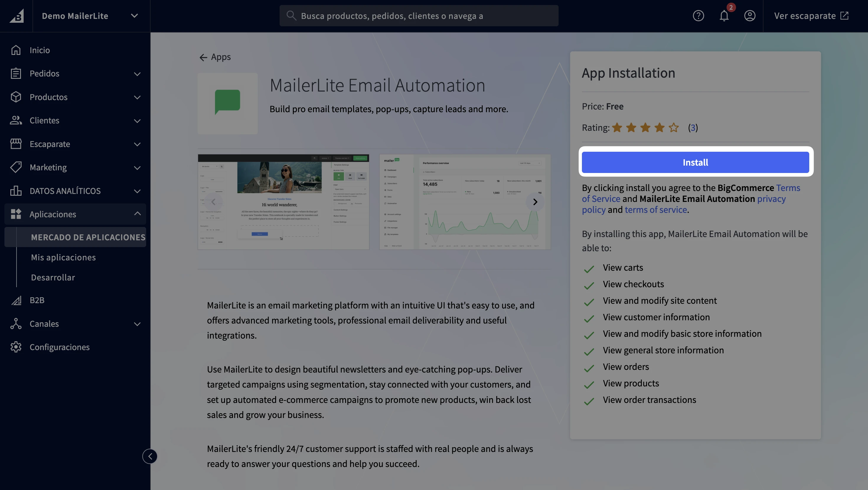Screen dimensions: 868x490
Task: Show next screenshot with right carousel arrow
Action: tap(535, 202)
